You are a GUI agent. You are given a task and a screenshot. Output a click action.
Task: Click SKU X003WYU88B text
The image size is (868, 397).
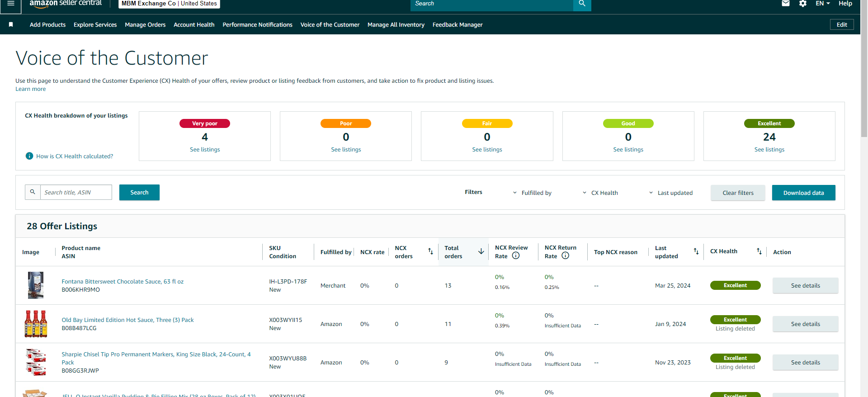coord(288,358)
